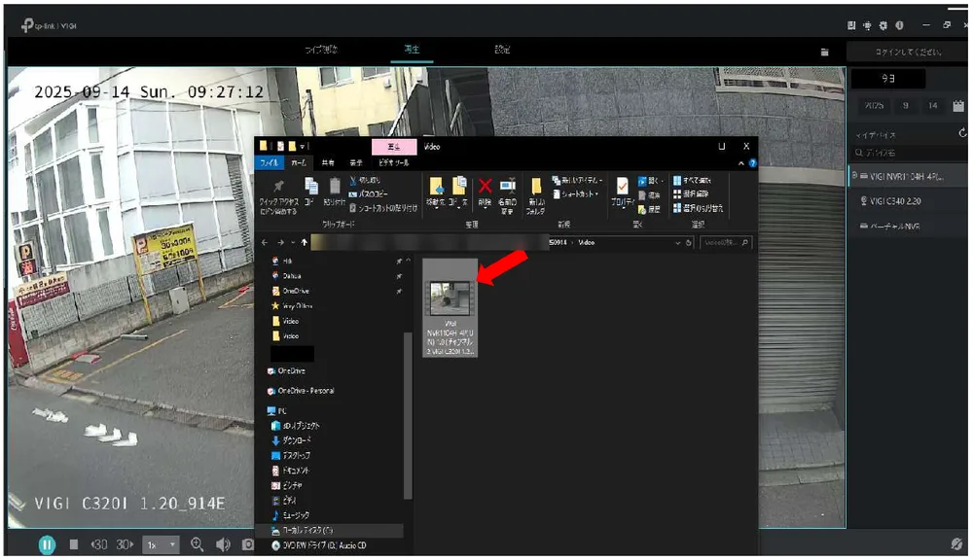Skip forward 30 seconds

click(x=125, y=544)
